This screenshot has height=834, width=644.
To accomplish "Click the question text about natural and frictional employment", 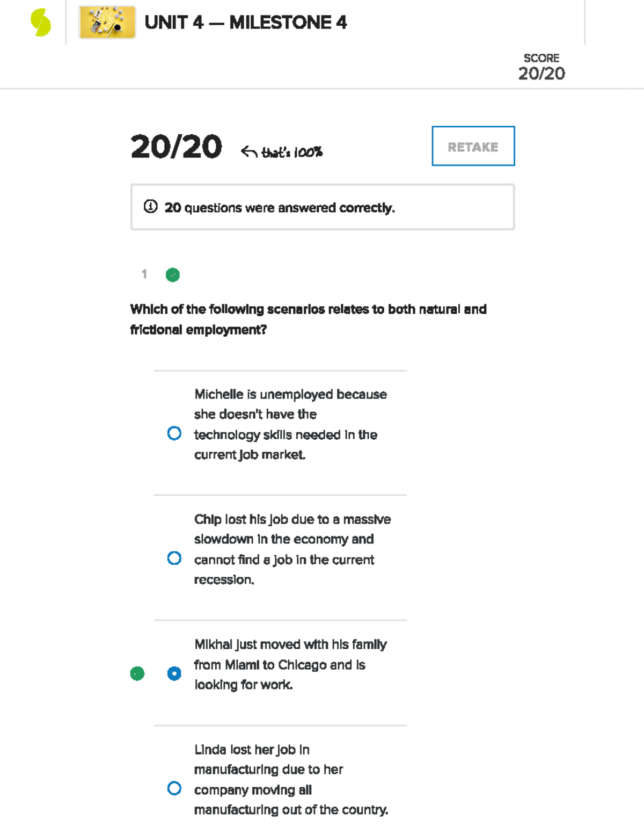I will coord(309,319).
